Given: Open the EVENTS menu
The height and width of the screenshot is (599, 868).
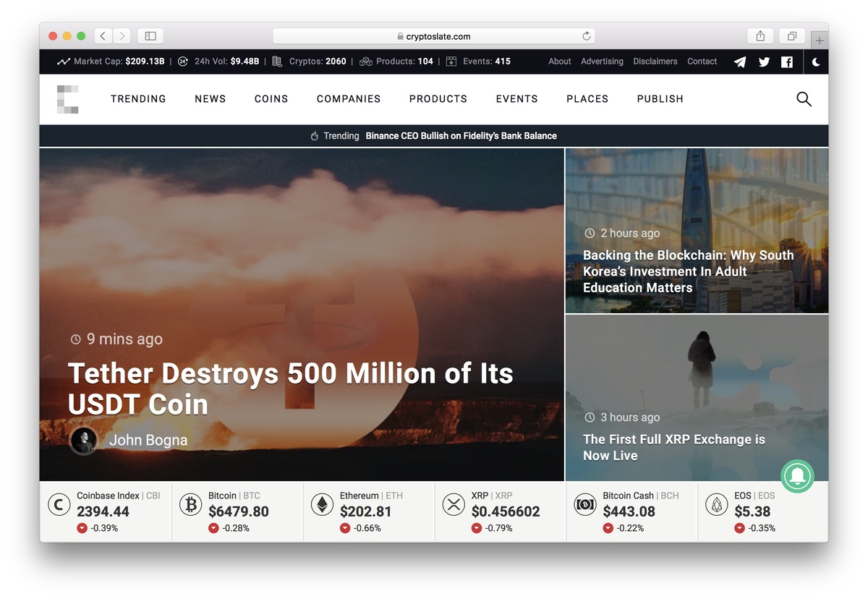Looking at the screenshot, I should [x=517, y=99].
